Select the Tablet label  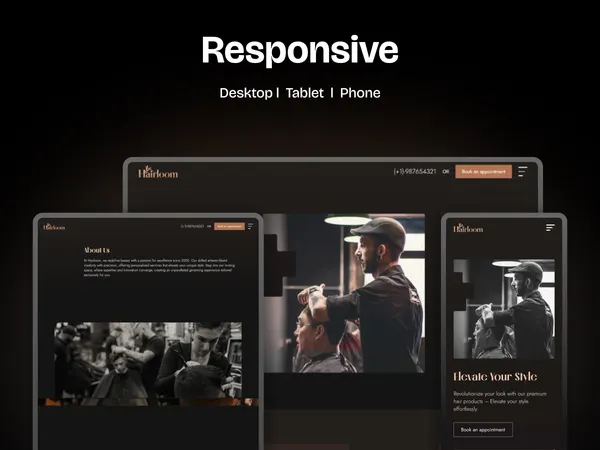[305, 93]
